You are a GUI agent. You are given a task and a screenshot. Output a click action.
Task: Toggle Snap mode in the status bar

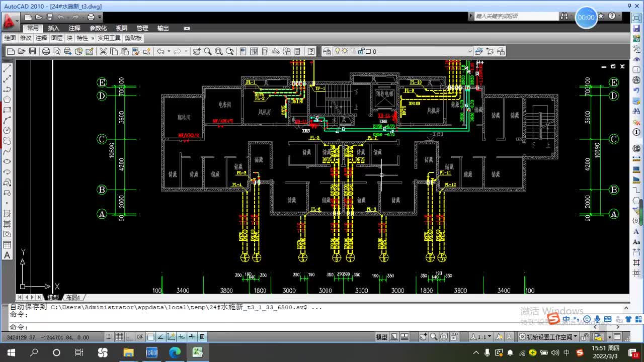(109, 337)
